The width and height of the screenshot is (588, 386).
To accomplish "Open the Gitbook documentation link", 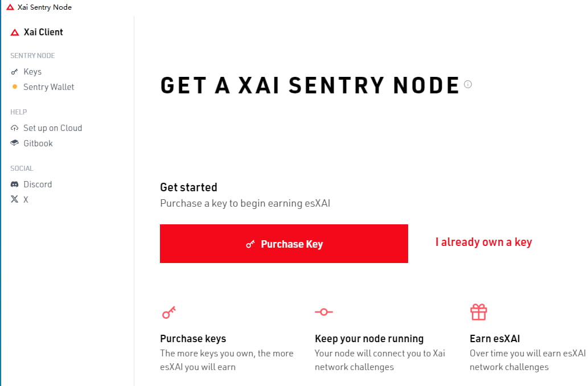I will [38, 143].
